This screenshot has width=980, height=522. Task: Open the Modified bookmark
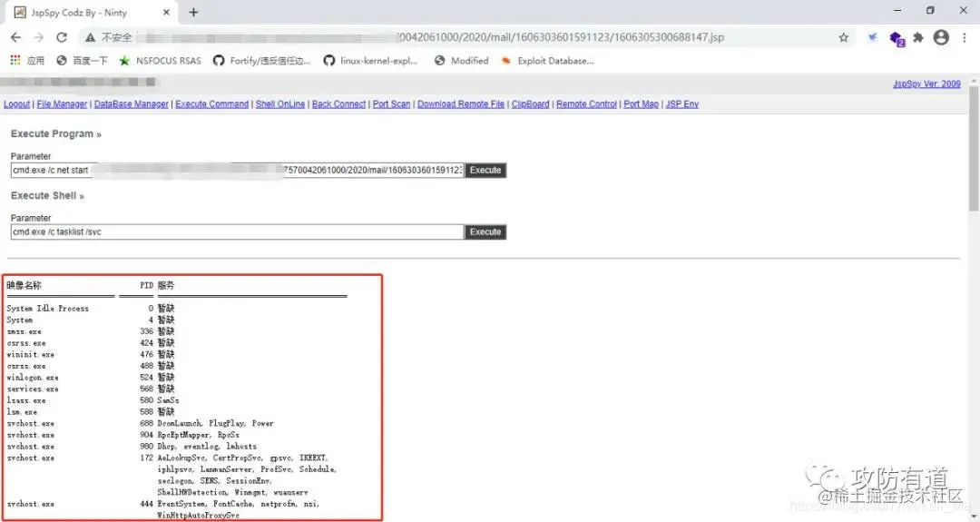coord(461,61)
